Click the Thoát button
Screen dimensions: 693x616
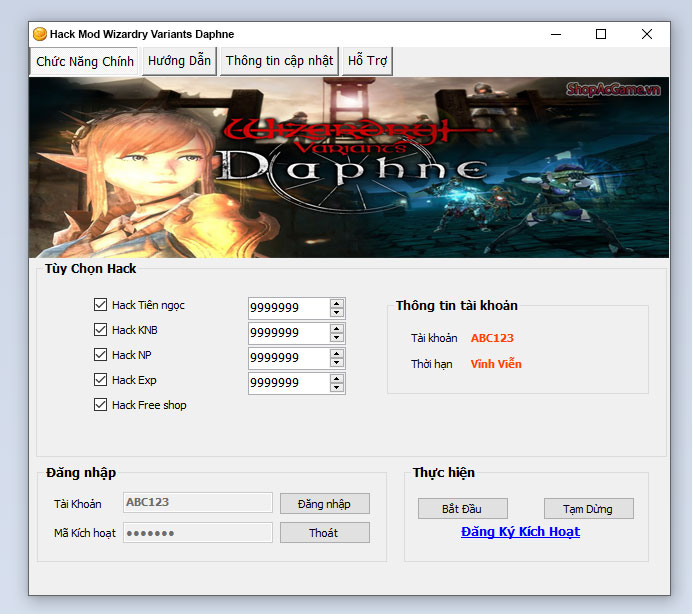pyautogui.click(x=324, y=533)
